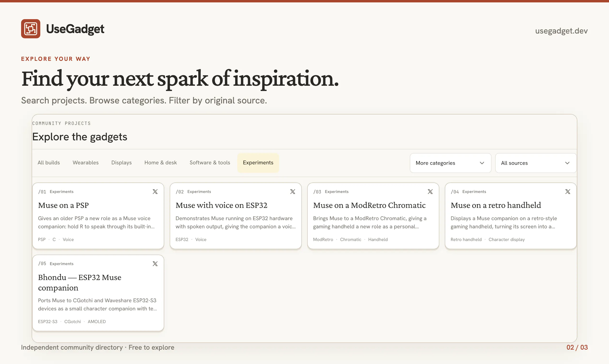Select the Wearables category tab
Screen dimensions: 609x364
pyautogui.click(x=85, y=163)
